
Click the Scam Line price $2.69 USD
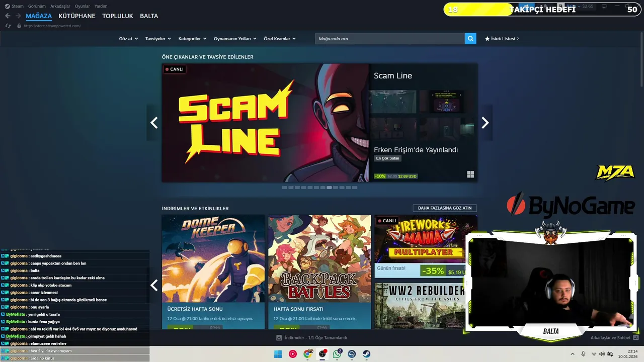408,176
